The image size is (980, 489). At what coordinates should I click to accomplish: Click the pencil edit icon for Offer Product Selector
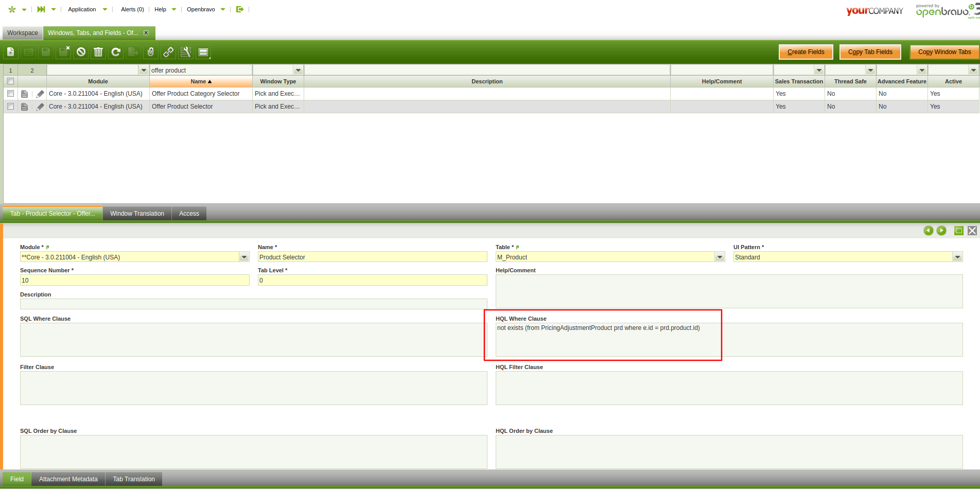[x=40, y=107]
